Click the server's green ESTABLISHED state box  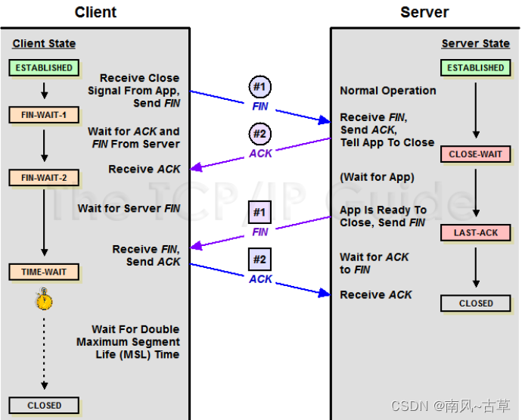(x=475, y=67)
